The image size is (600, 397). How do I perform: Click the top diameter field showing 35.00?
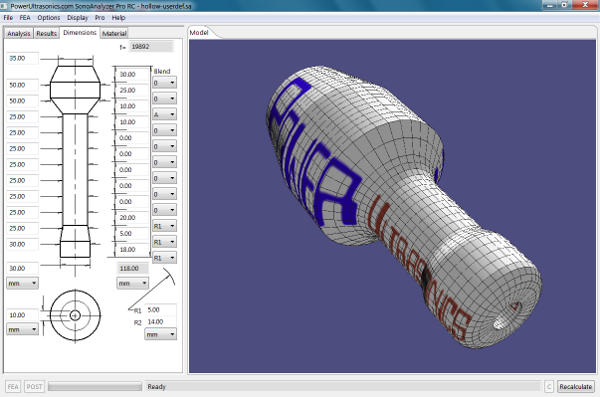[x=23, y=58]
